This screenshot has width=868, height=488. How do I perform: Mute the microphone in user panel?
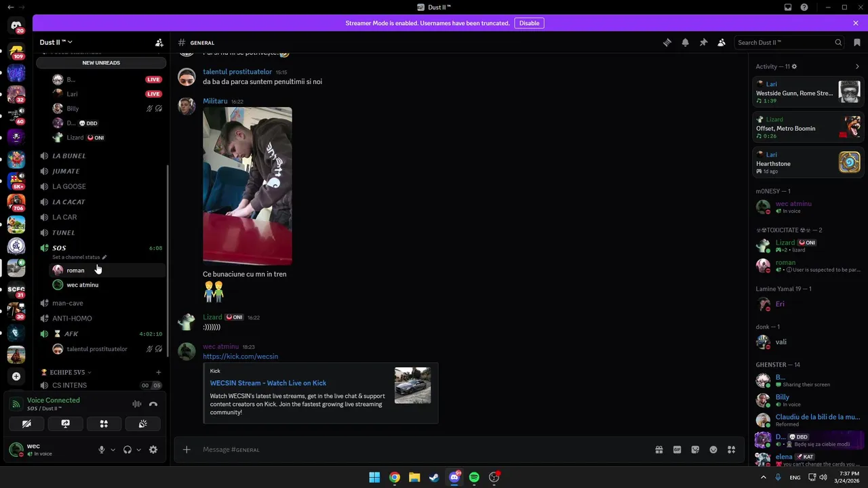point(102,449)
